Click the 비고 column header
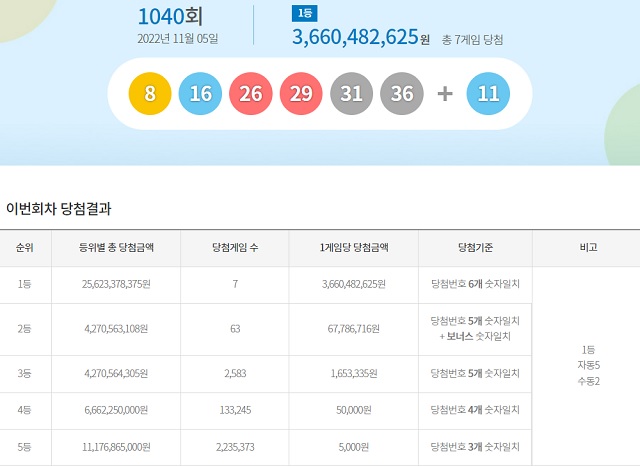Screen dimensions: 640x466 click(588, 247)
